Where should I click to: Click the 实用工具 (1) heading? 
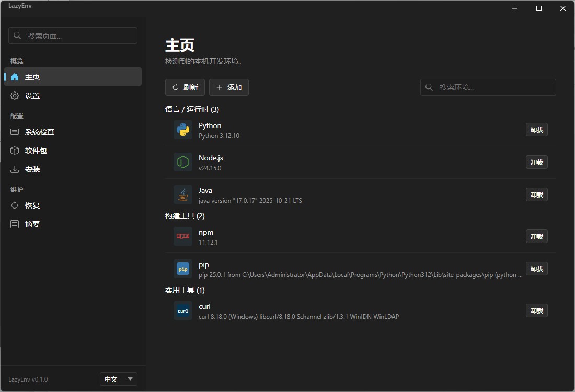click(x=185, y=290)
